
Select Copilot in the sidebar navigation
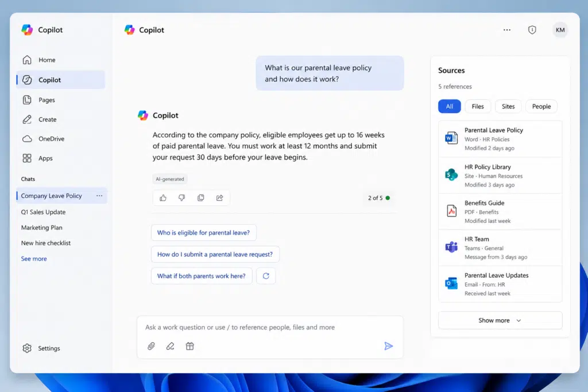[x=61, y=80]
